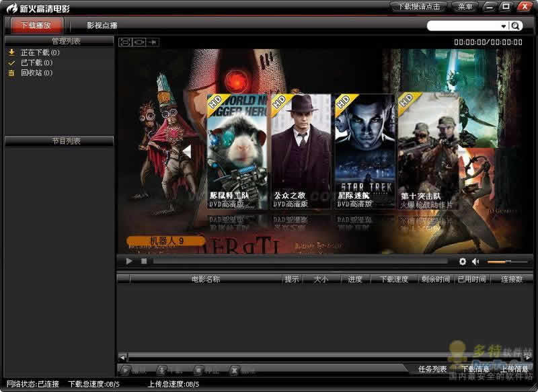Sort by 进度 column header
Image resolution: width=538 pixels, height=392 pixels.
pyautogui.click(x=355, y=279)
